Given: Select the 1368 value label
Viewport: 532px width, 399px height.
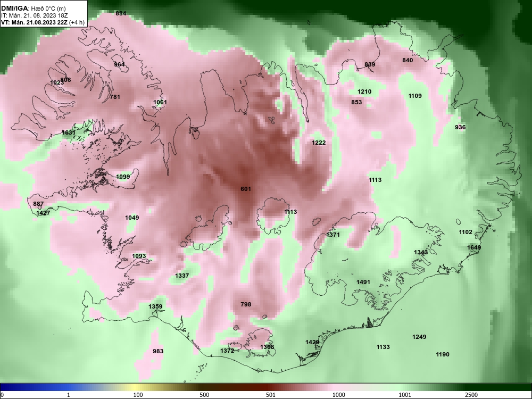Looking at the screenshot, I should (x=267, y=347).
